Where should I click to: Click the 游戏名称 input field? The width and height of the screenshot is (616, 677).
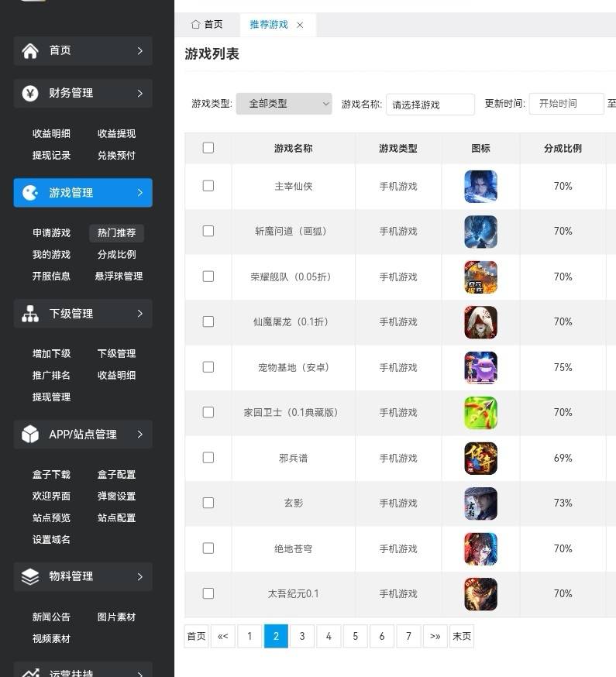[x=430, y=105]
